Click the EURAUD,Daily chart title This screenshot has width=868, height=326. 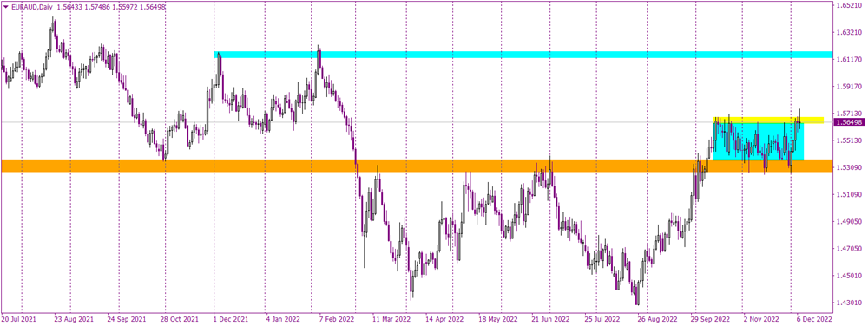31,6
